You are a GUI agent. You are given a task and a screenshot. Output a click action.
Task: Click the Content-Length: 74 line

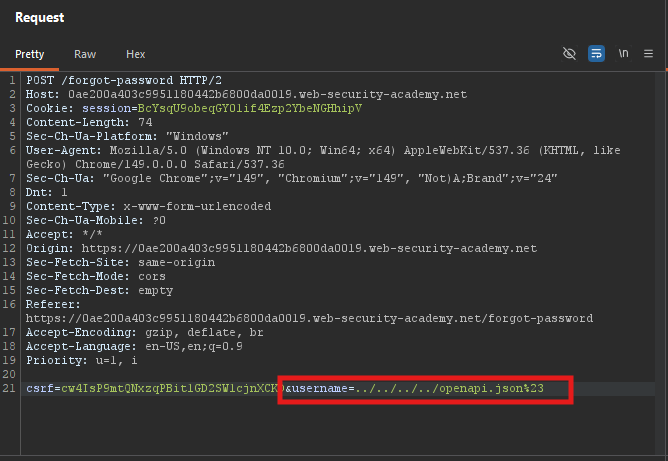89,122
